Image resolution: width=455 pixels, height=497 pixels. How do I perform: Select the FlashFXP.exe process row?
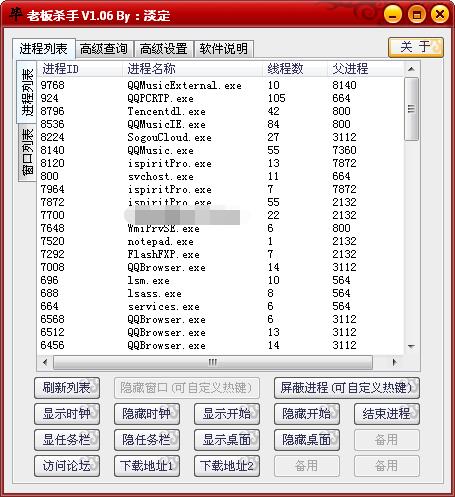point(220,254)
